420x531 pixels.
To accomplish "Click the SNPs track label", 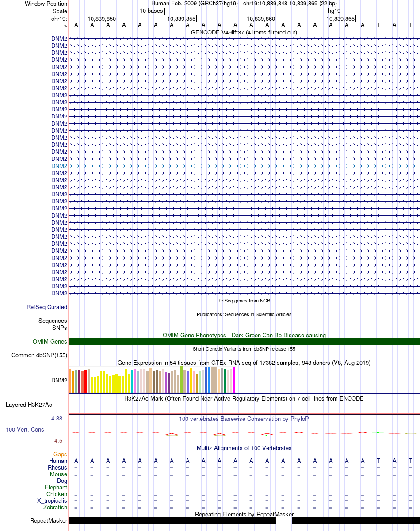I will tap(60, 328).
